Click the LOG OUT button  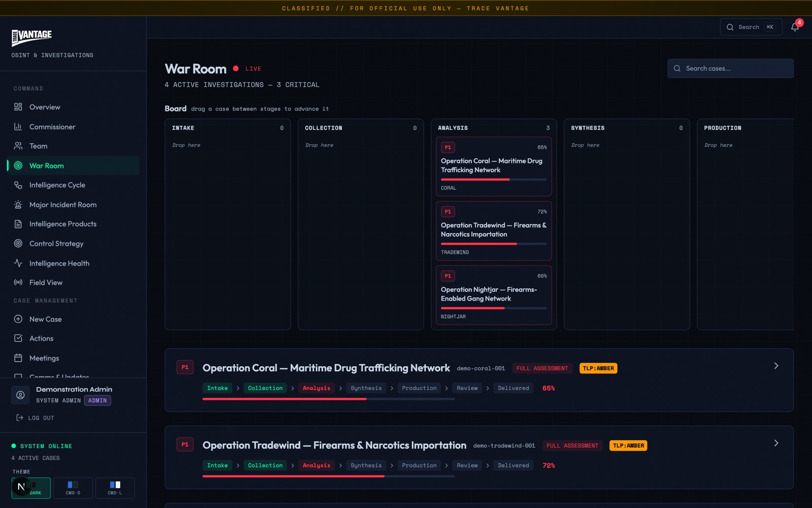[x=35, y=418]
